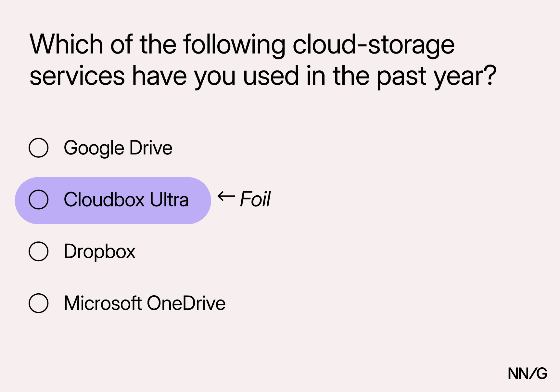Select the Cloudbox Ultra radio button

[x=39, y=199]
